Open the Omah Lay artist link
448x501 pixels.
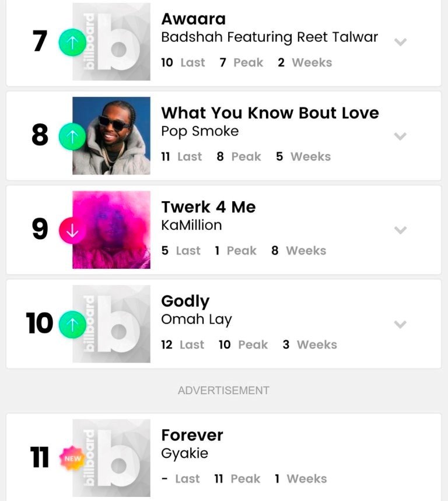tap(196, 320)
